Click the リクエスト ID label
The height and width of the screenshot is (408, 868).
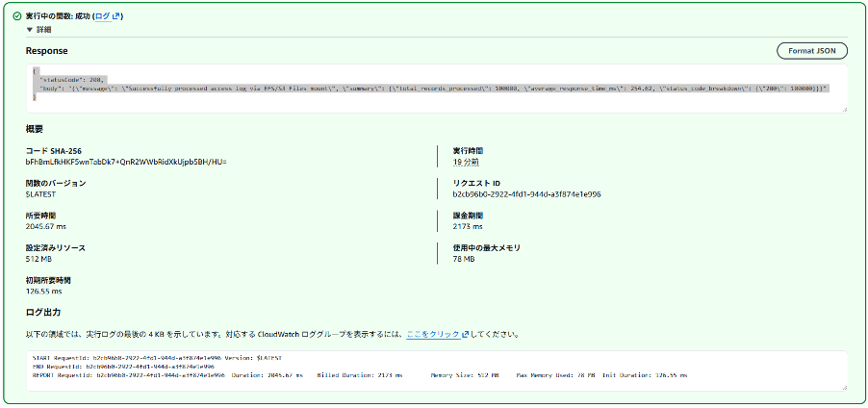click(x=476, y=183)
